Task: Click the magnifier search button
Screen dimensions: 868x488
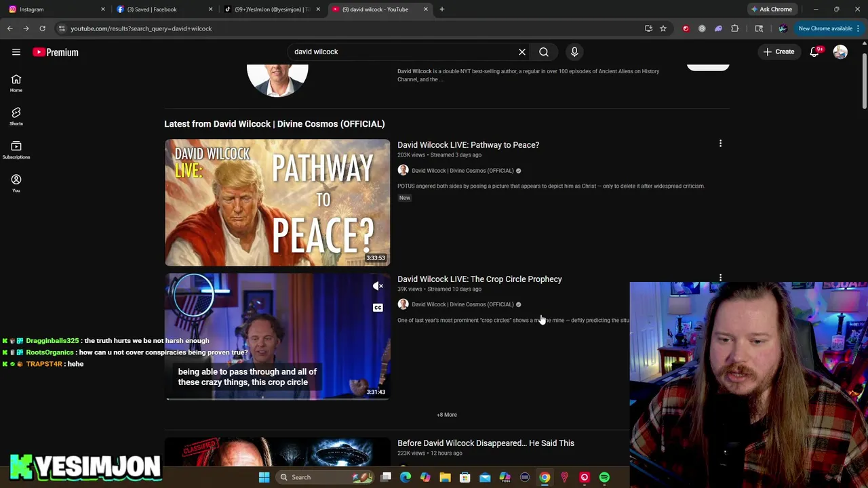Action: coord(544,52)
